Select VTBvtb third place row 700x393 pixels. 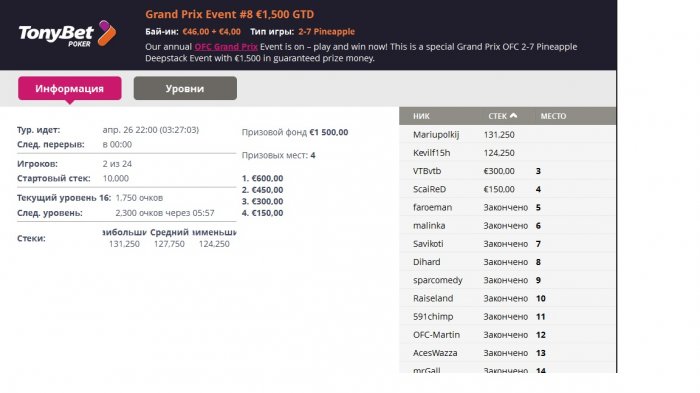508,171
